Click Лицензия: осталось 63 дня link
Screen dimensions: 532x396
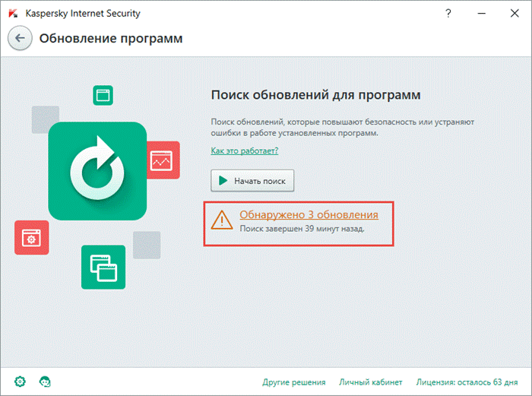[x=467, y=382]
